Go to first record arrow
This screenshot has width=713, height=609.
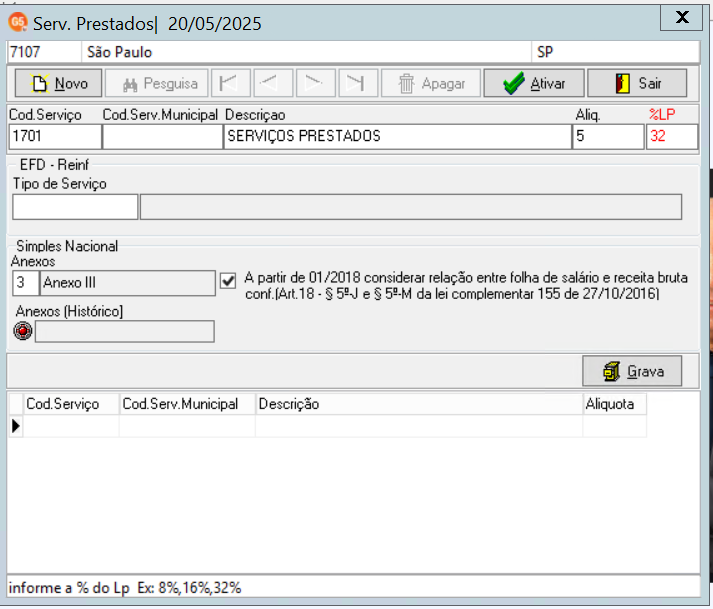pos(231,83)
